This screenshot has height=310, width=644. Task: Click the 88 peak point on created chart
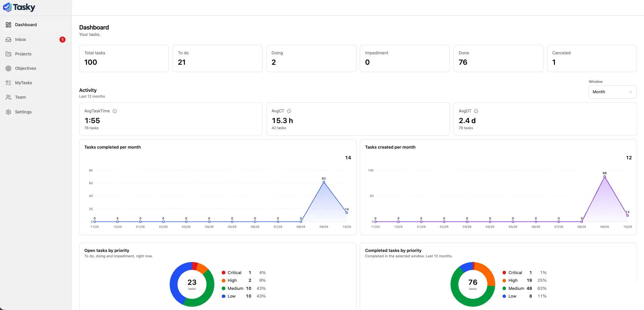click(605, 177)
